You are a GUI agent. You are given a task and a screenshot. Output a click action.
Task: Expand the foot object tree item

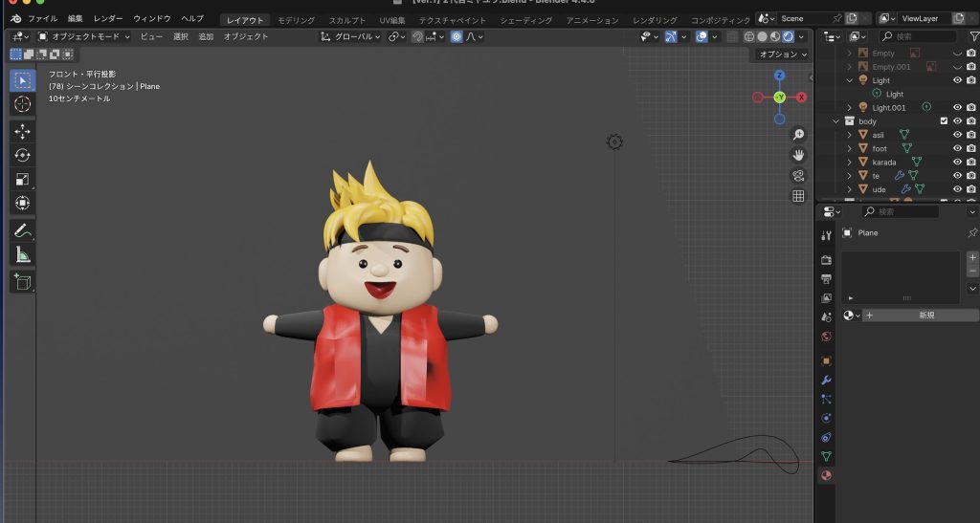coord(849,149)
